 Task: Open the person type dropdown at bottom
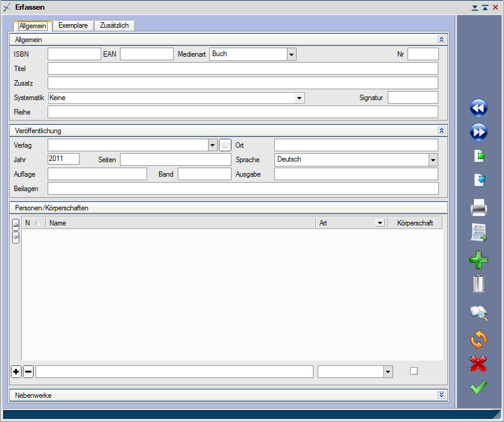[x=388, y=372]
